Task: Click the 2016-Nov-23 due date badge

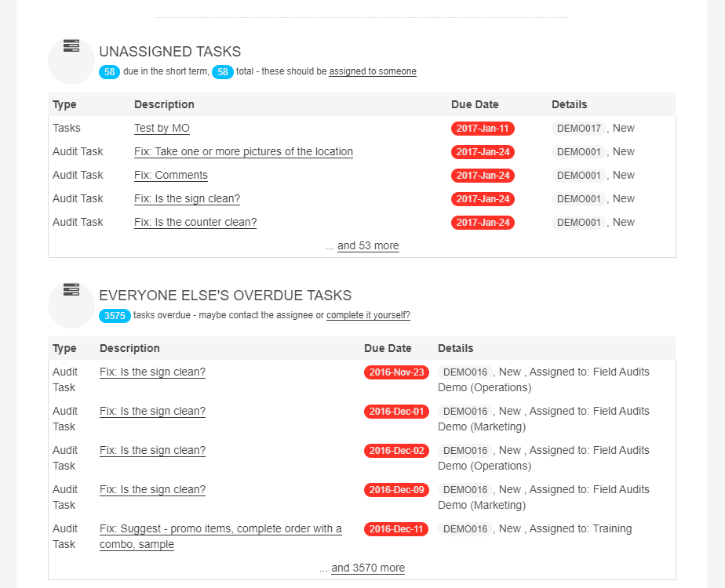Action: (396, 372)
